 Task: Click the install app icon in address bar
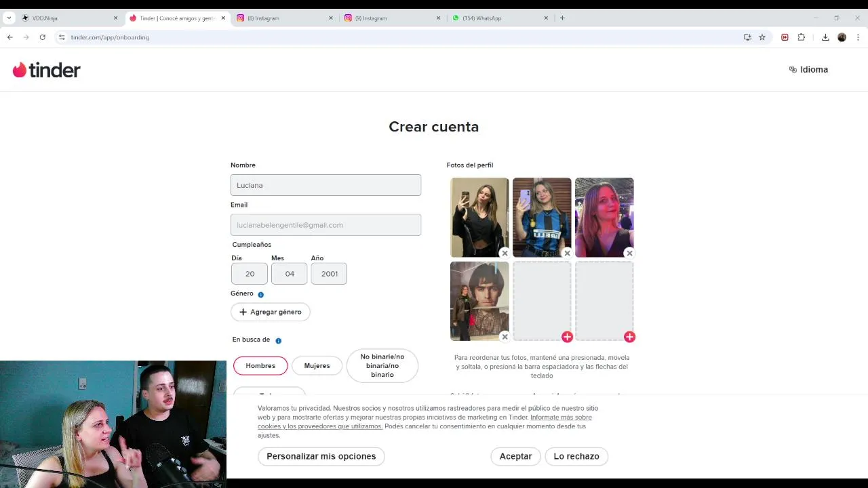point(747,37)
